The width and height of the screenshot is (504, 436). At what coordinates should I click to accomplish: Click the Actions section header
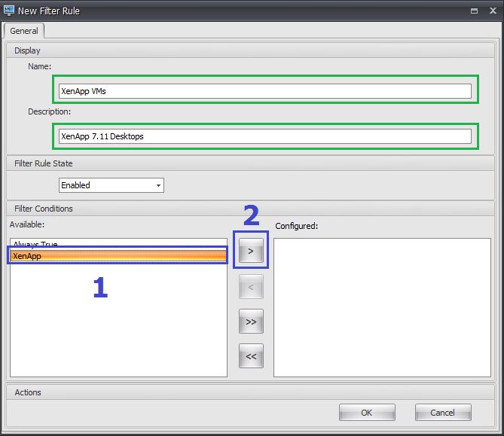pyautogui.click(x=28, y=392)
